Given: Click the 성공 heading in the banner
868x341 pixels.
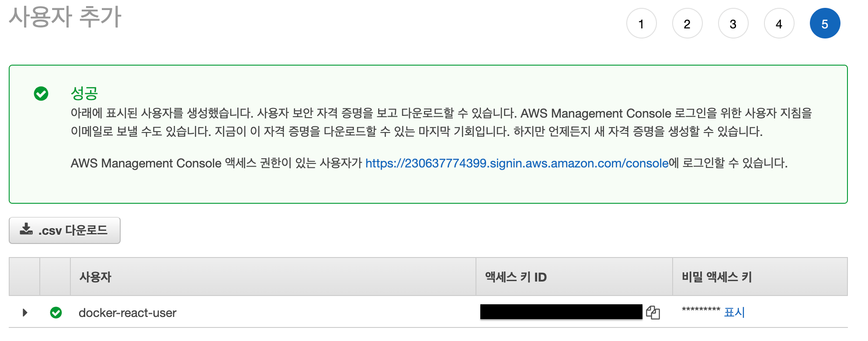Looking at the screenshot, I should 84,93.
